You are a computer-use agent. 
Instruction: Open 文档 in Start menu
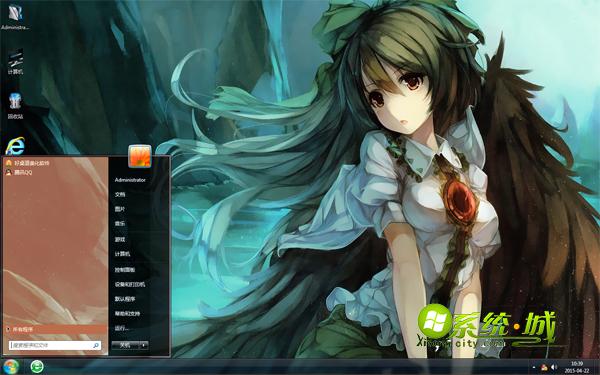120,194
